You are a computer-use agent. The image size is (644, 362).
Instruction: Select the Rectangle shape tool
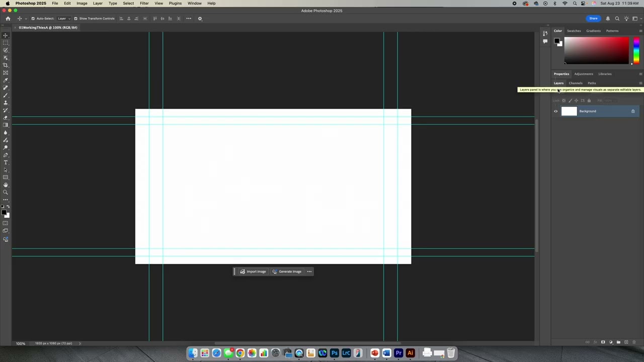[6, 177]
